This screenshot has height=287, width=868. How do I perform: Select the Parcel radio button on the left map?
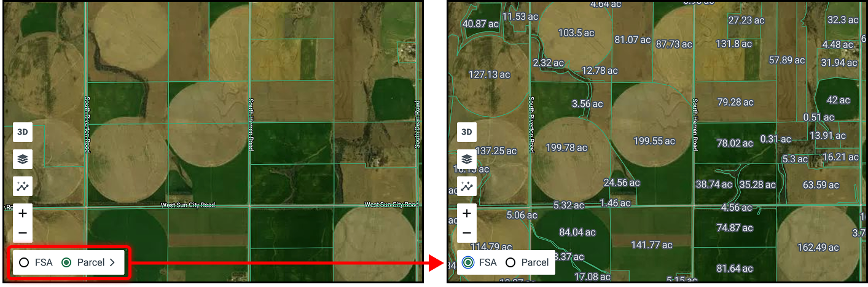coord(67,262)
